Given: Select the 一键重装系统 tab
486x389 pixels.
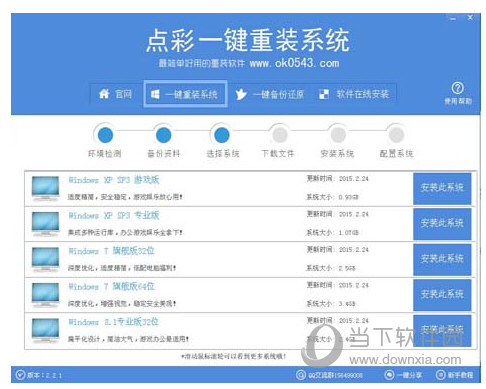Looking at the screenshot, I should [x=185, y=94].
